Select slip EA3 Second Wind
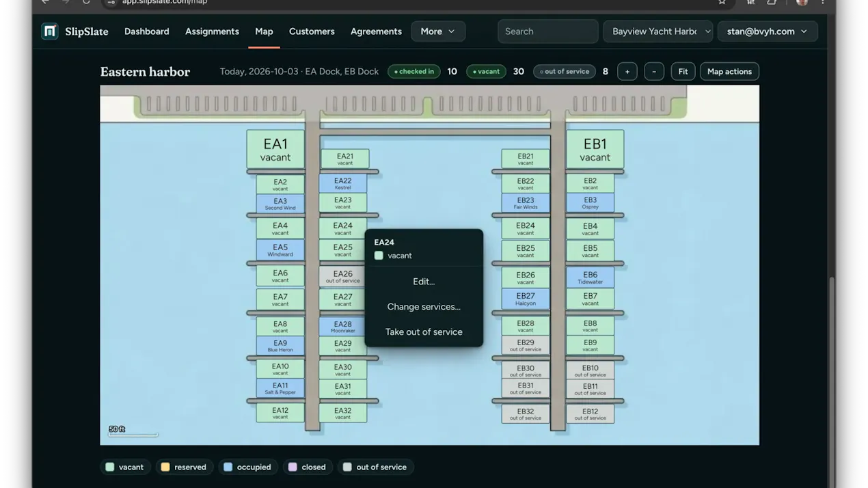 click(x=280, y=204)
